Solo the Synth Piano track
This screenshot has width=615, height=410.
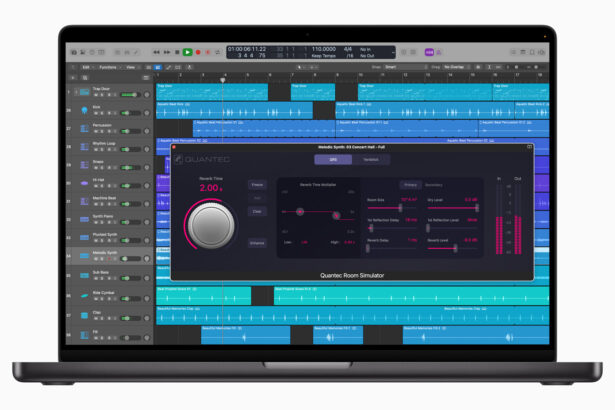102,222
